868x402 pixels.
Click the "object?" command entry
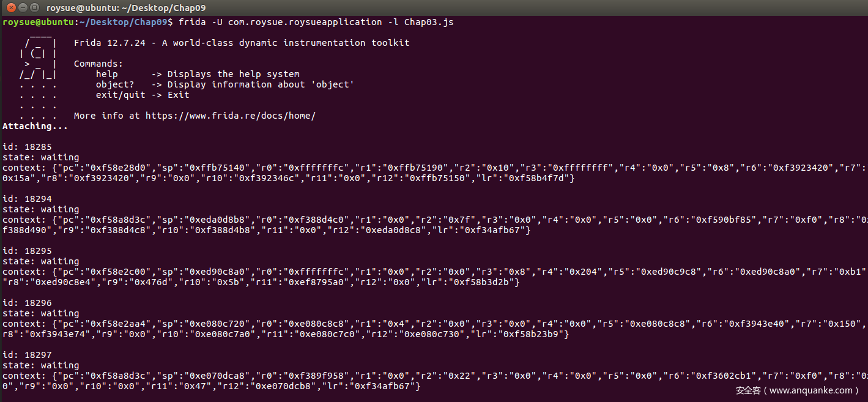(x=115, y=84)
